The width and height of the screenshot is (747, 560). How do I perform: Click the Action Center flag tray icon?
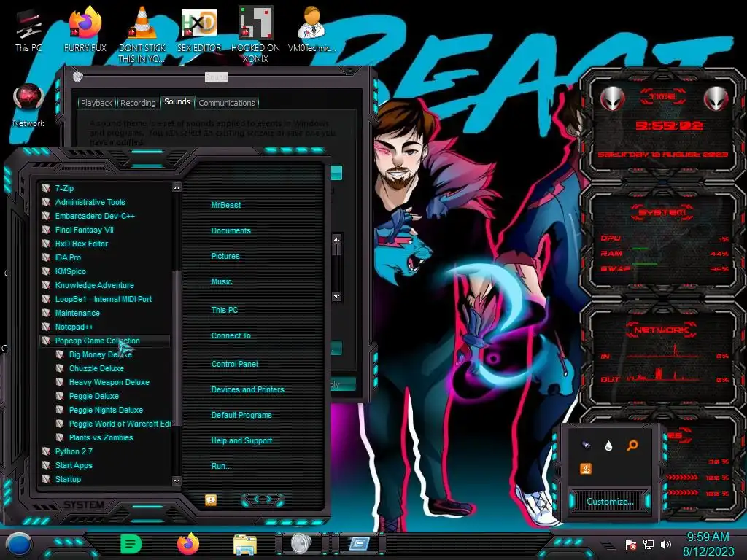point(630,544)
